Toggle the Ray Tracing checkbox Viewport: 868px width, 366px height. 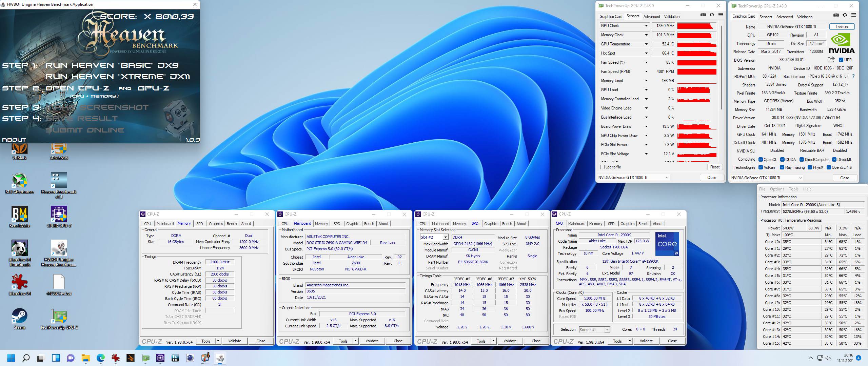[782, 167]
